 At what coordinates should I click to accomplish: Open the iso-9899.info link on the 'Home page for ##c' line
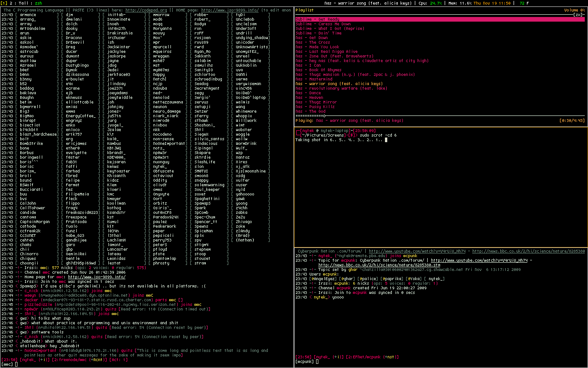97,277
